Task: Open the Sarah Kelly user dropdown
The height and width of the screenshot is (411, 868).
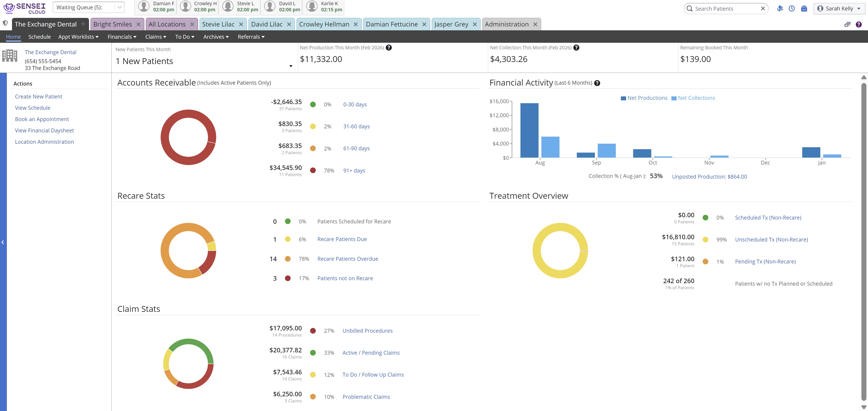Action: tap(839, 8)
